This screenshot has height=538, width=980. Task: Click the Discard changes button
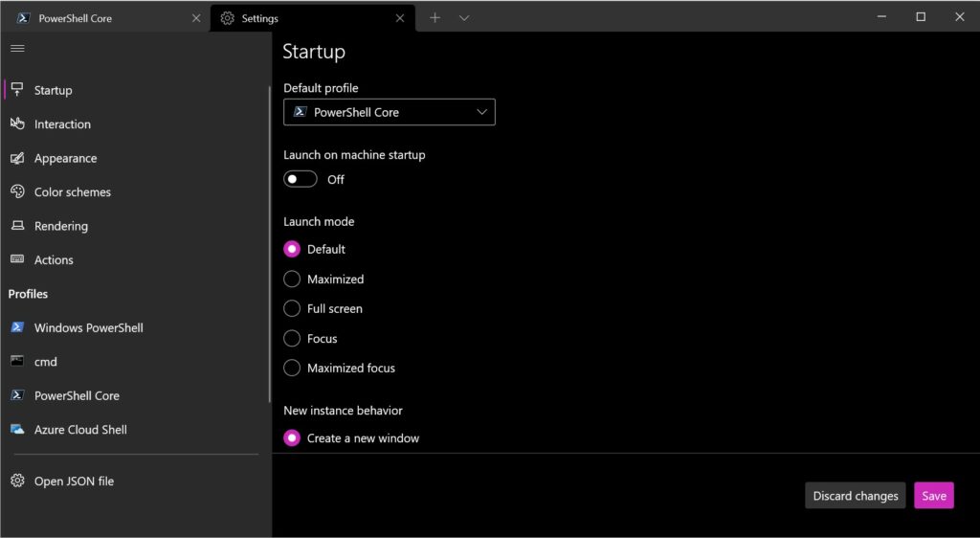855,496
